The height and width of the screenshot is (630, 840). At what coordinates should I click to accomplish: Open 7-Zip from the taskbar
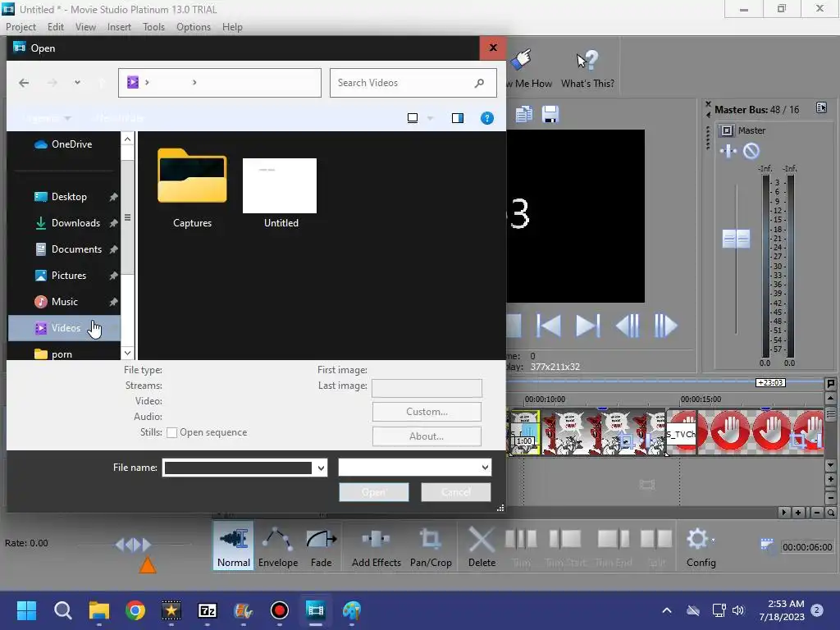coord(208,610)
